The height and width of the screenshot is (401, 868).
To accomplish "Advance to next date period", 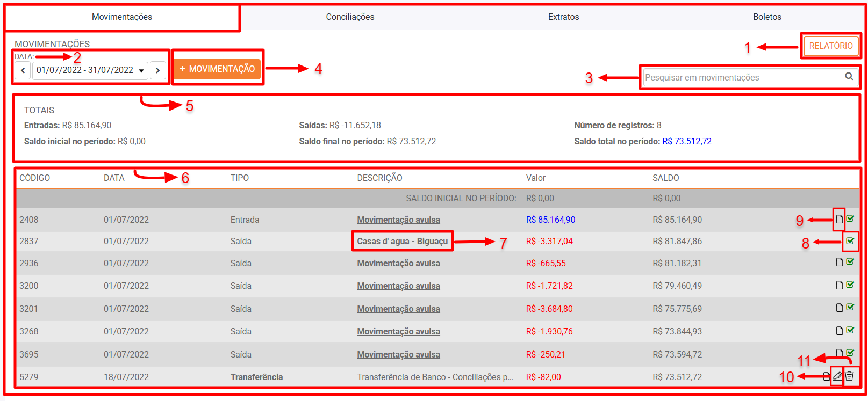I will tap(157, 70).
